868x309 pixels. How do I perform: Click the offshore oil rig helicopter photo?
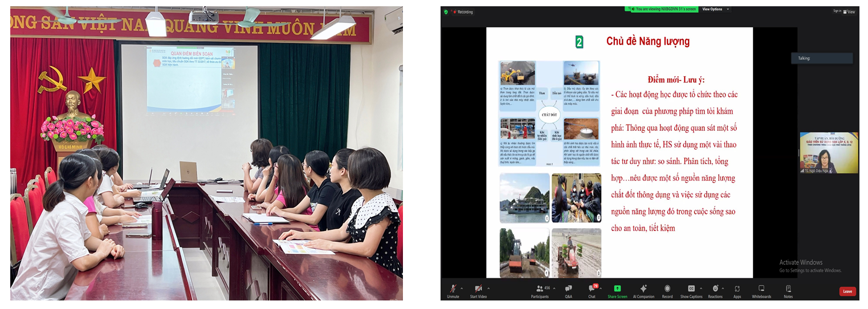[581, 73]
